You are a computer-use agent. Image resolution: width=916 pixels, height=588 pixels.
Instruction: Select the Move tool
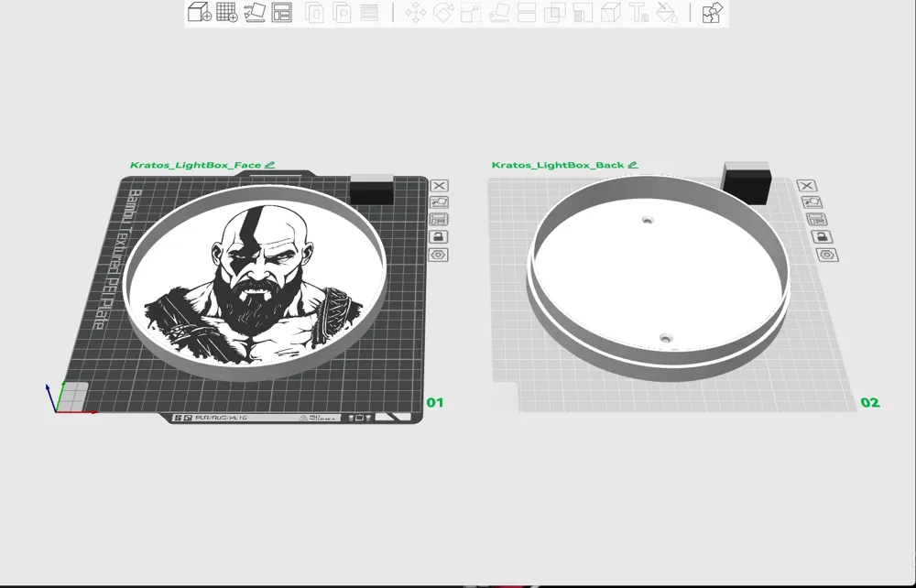[416, 13]
